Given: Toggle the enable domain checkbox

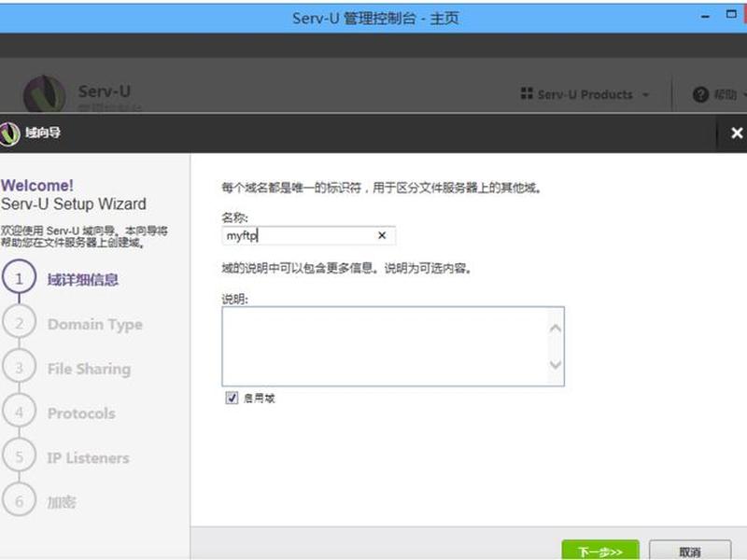Looking at the screenshot, I should click(232, 398).
